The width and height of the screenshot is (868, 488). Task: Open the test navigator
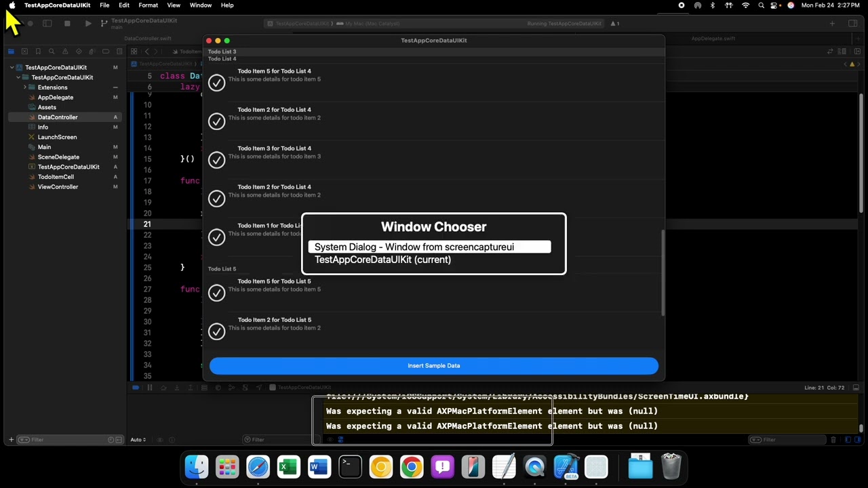[79, 52]
